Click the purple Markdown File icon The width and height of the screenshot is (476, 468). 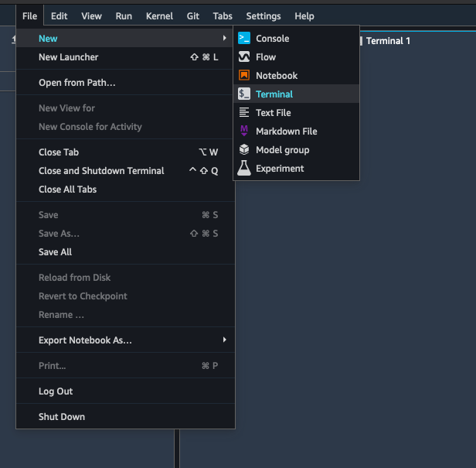coord(244,131)
